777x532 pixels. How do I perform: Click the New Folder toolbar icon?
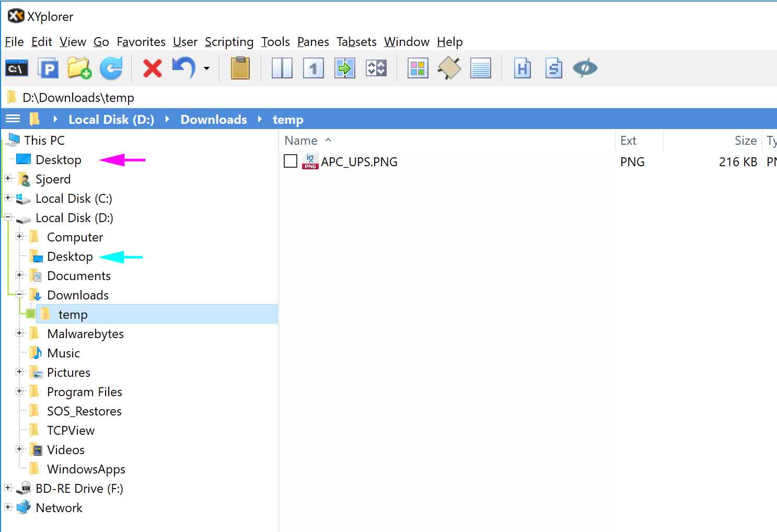pos(79,68)
